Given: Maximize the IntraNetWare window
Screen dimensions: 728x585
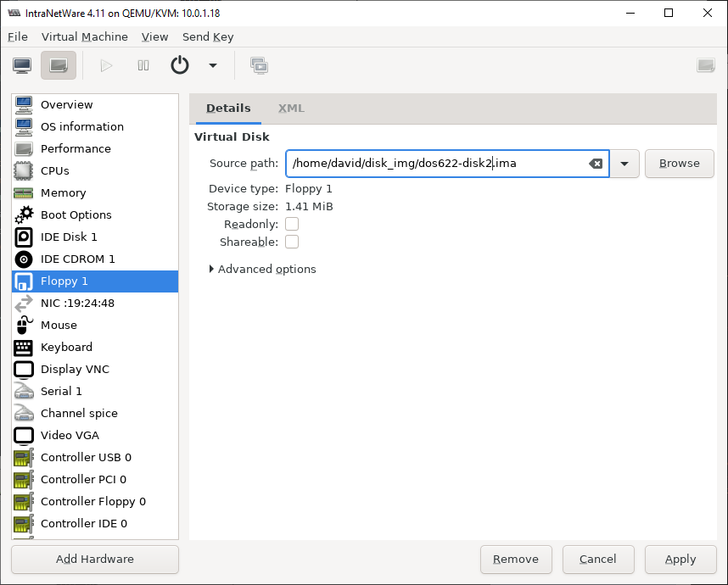Looking at the screenshot, I should 669,13.
